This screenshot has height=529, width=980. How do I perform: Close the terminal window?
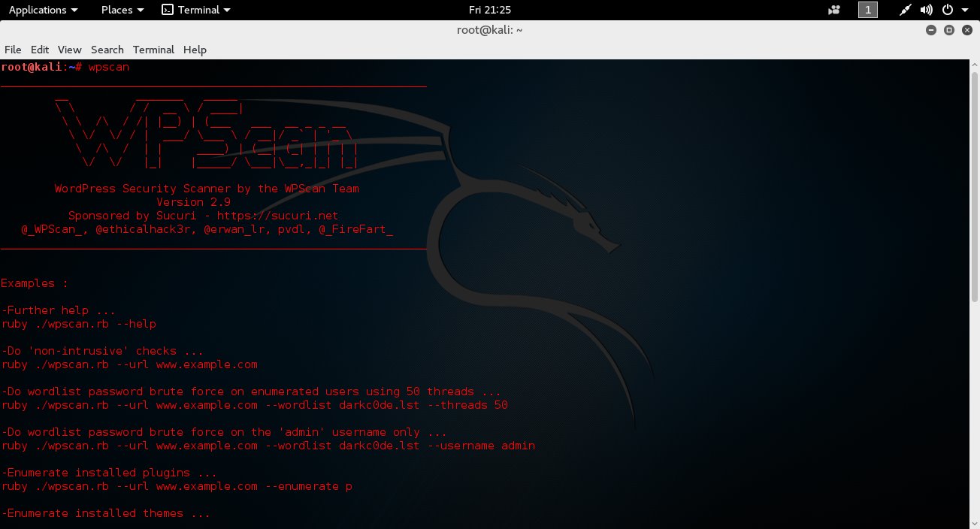click(966, 30)
